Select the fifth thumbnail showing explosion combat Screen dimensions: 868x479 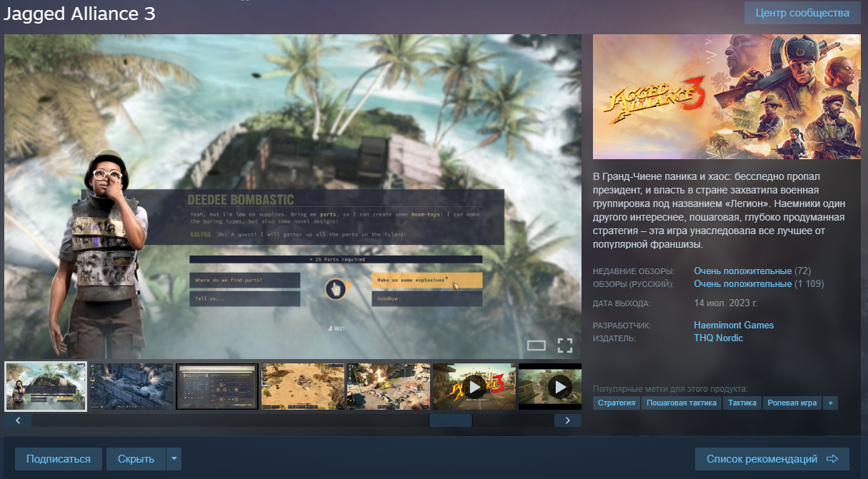389,386
